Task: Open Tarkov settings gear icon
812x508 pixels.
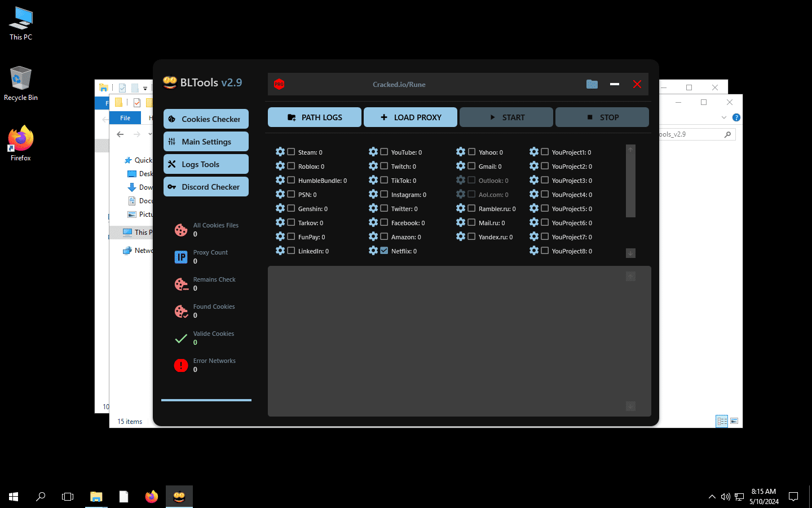Action: pos(280,222)
